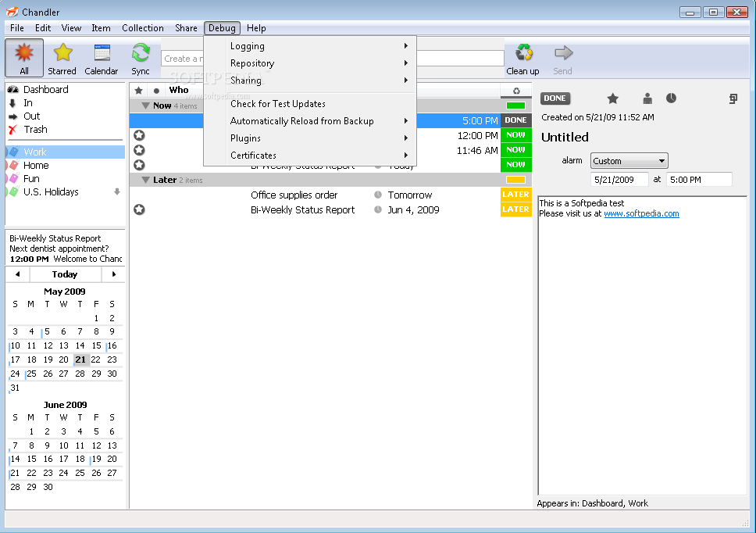Edit the alarm time field 5:00 PM
The image size is (756, 533).
click(699, 180)
